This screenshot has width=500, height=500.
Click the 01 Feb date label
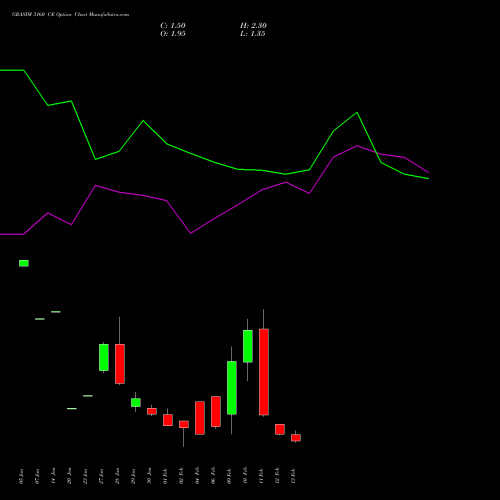(165, 476)
